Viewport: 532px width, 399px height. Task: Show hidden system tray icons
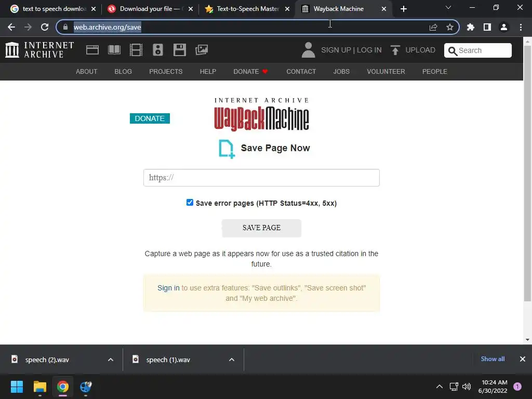[x=440, y=387]
